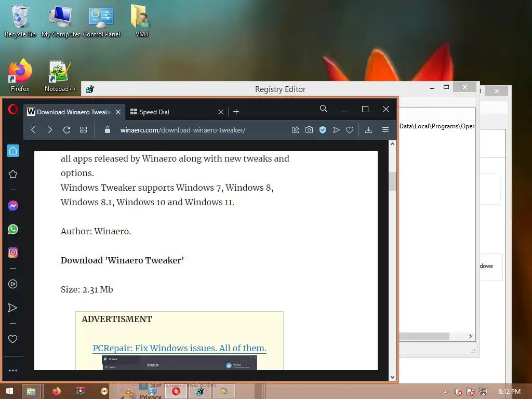Click the vertical scrollbar thumb in Opera
532x399 pixels.
393,181
